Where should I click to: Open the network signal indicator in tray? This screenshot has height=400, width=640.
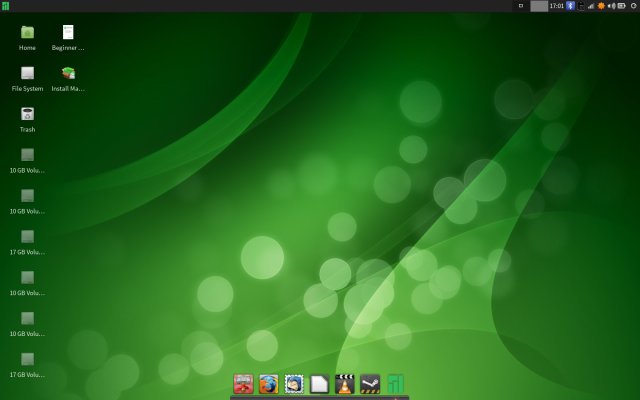coord(590,6)
